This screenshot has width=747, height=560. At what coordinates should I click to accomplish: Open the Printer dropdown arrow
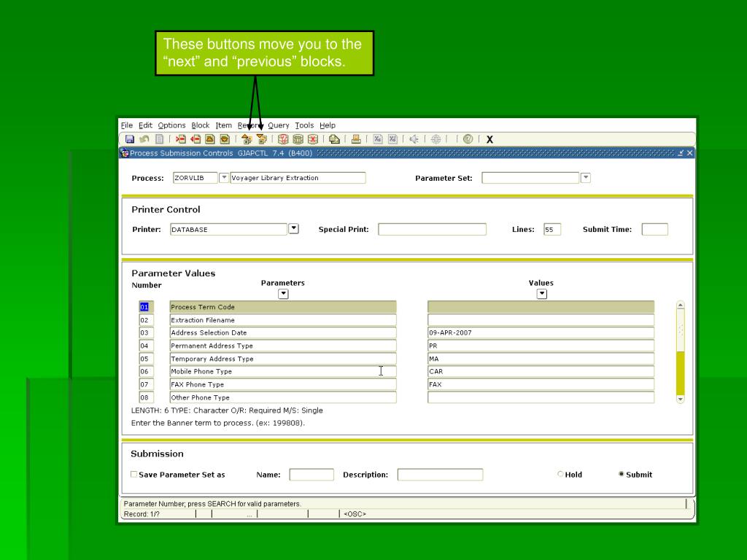[293, 228]
